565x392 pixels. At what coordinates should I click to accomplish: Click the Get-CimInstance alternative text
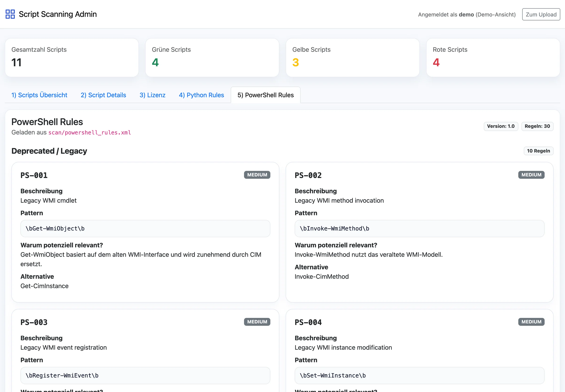point(44,286)
